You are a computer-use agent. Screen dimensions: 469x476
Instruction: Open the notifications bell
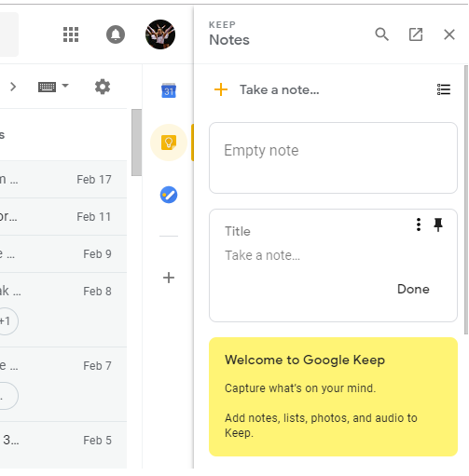coord(116,34)
